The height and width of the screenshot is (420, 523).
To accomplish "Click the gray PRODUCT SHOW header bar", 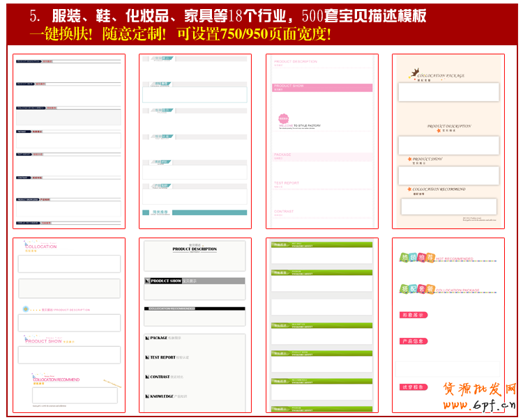I will coord(195,281).
